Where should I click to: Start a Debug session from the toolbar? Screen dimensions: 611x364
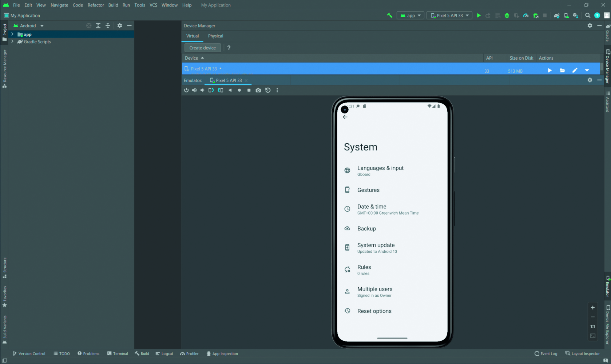coord(507,15)
